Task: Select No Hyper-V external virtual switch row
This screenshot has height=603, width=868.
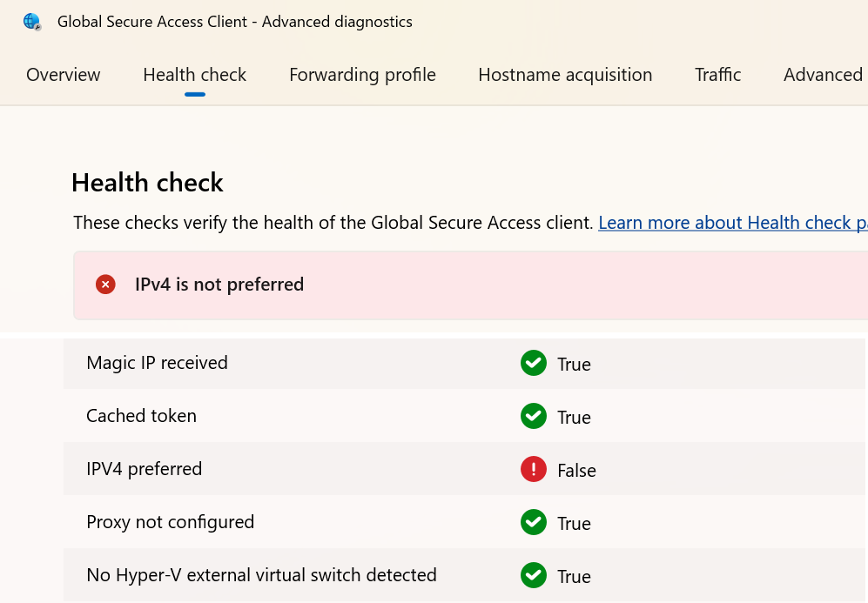Action: tap(261, 575)
